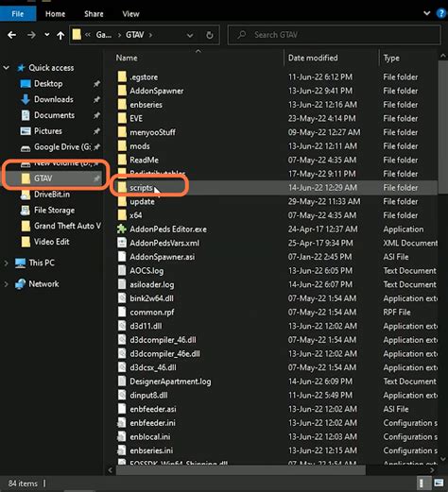Select file d3dcompiler_46e.dll
The image size is (448, 492).
(x=164, y=354)
